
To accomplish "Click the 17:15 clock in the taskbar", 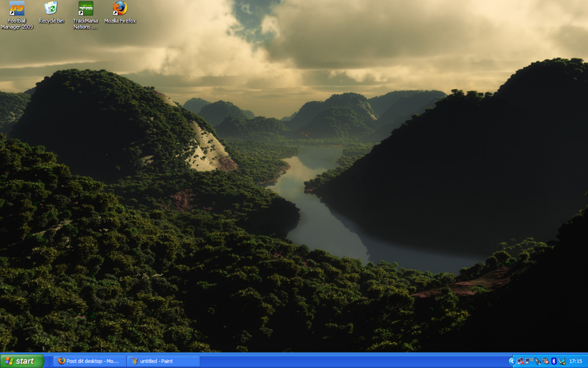I will click(x=575, y=361).
